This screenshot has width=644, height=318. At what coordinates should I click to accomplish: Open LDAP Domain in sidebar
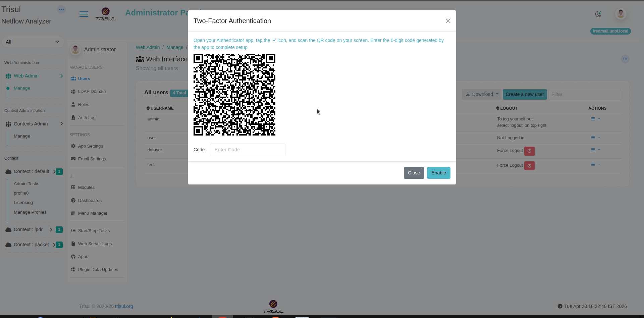point(92,92)
